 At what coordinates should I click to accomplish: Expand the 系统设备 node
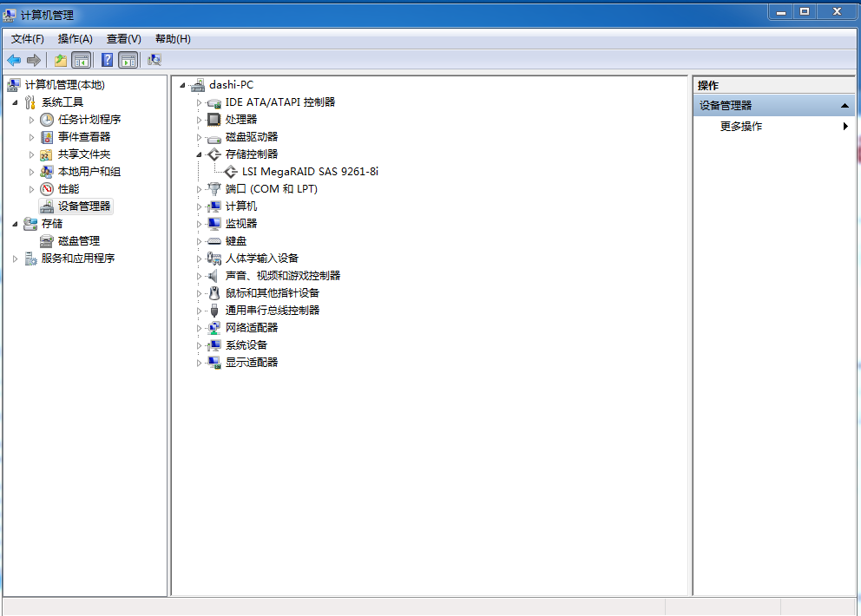pyautogui.click(x=199, y=345)
